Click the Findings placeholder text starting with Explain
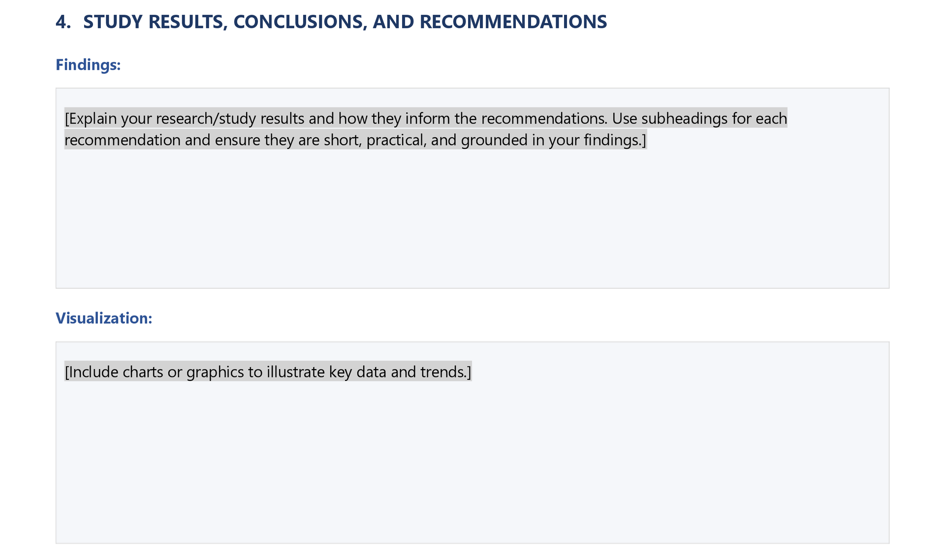The width and height of the screenshot is (945, 560). (x=93, y=119)
